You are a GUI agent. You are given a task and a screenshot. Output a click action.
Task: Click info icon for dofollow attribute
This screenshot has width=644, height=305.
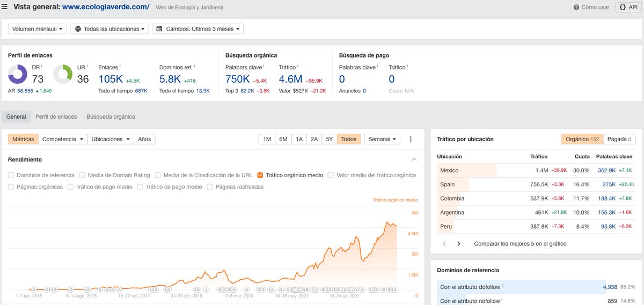(502, 285)
